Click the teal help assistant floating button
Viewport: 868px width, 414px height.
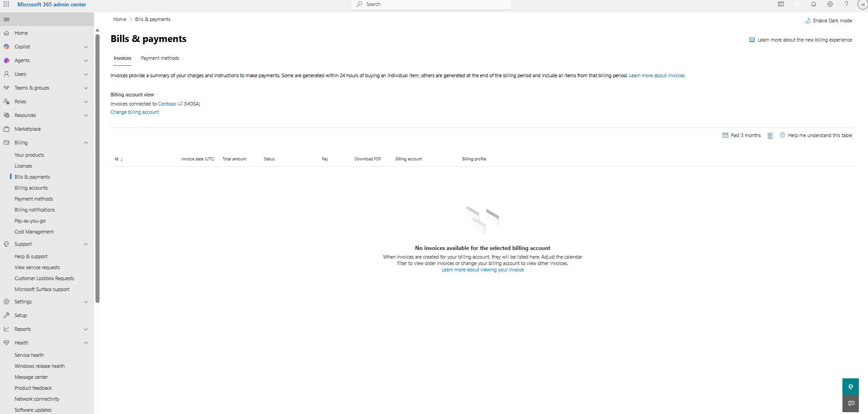tap(851, 387)
